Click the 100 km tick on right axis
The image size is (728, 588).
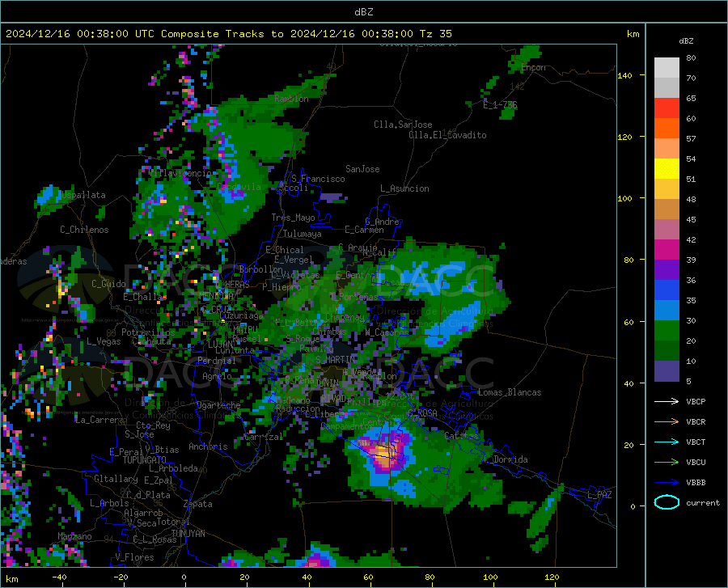coord(624,199)
